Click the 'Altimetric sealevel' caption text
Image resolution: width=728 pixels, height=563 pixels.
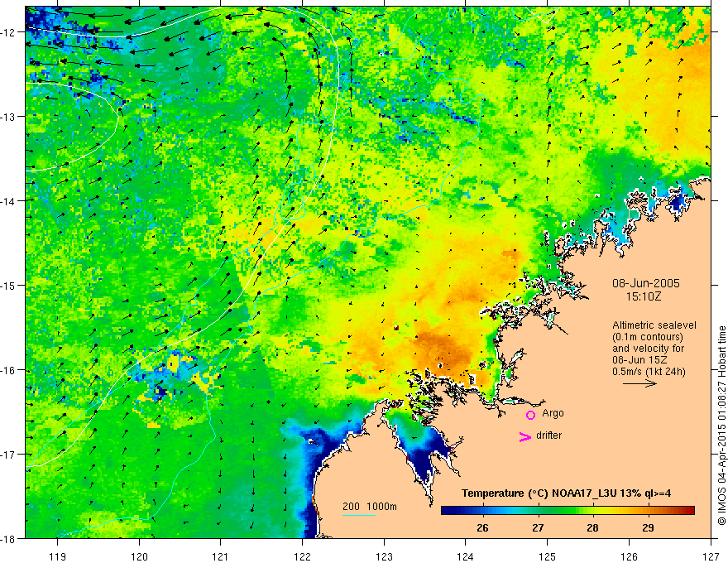click(x=654, y=325)
